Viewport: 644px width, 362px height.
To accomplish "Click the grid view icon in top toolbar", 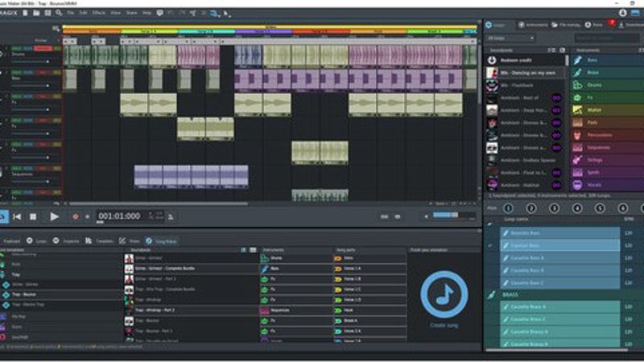I will [x=47, y=13].
